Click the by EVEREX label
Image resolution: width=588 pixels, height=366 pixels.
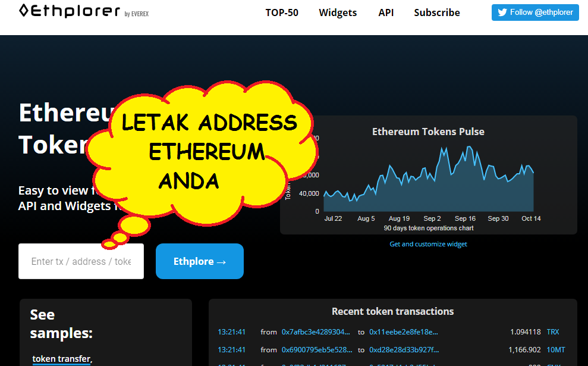(137, 14)
